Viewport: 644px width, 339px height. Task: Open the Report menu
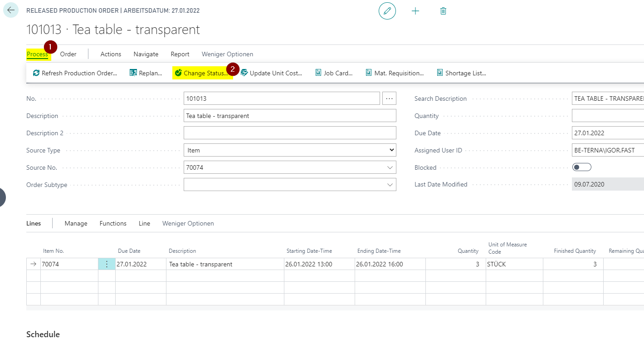tap(180, 54)
